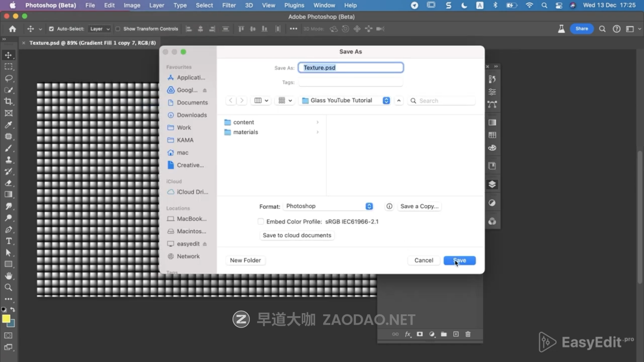644x362 pixels.
Task: Toggle the Auto-Select checkbox
Action: pyautogui.click(x=51, y=29)
